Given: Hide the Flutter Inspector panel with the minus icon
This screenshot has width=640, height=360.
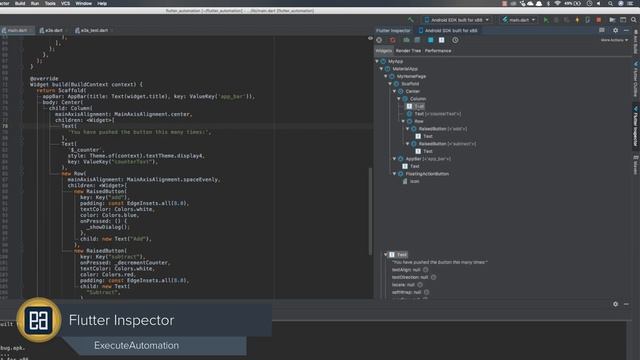Looking at the screenshot, I should [627, 30].
